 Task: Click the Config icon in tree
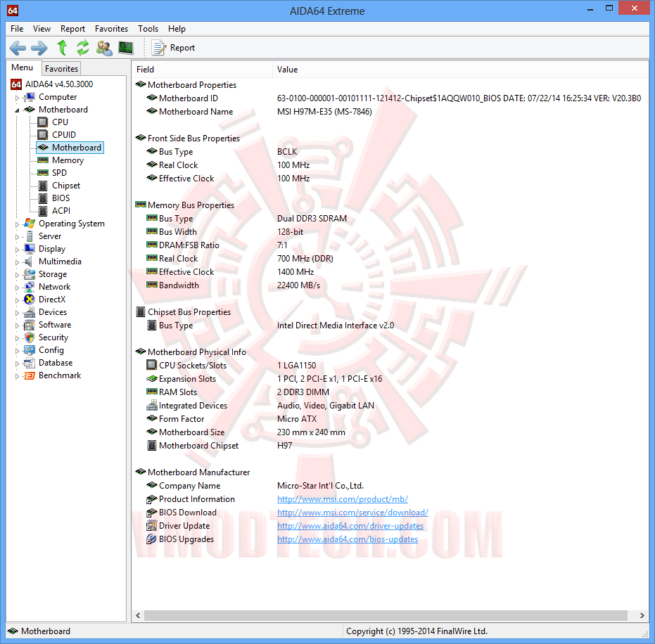click(x=30, y=350)
